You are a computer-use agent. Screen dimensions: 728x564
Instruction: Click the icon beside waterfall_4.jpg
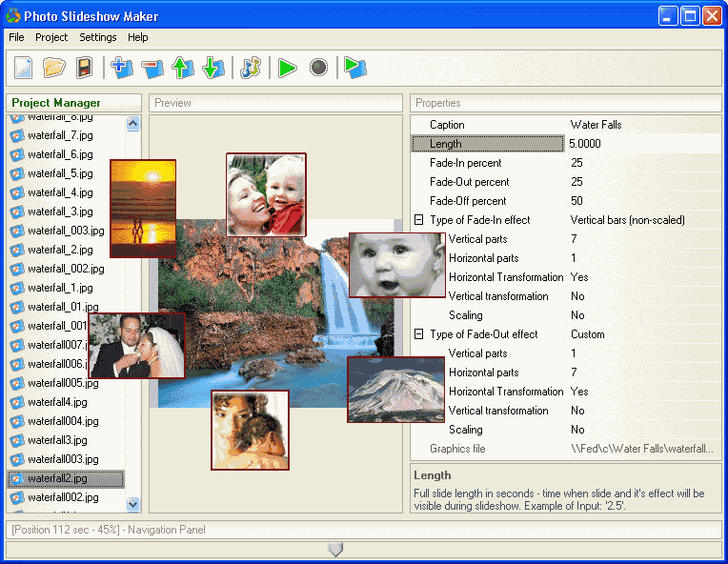click(x=17, y=192)
